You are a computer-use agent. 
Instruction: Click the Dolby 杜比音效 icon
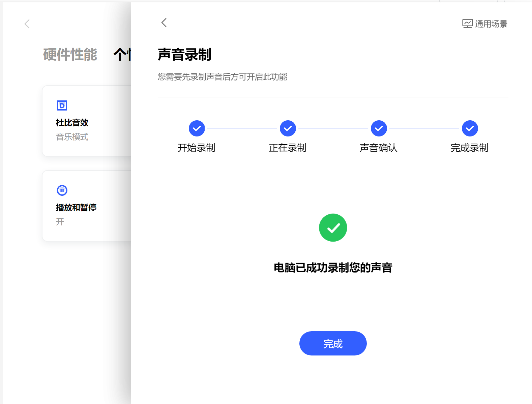62,105
